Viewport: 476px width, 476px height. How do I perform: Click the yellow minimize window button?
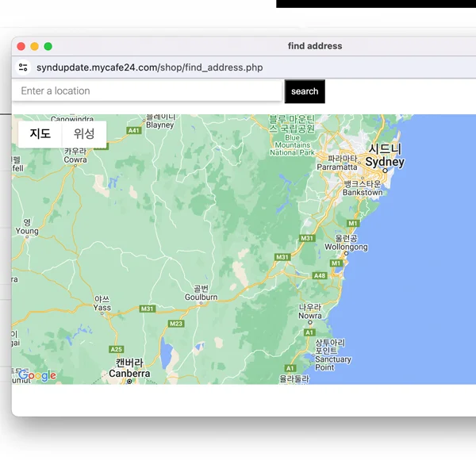(35, 46)
